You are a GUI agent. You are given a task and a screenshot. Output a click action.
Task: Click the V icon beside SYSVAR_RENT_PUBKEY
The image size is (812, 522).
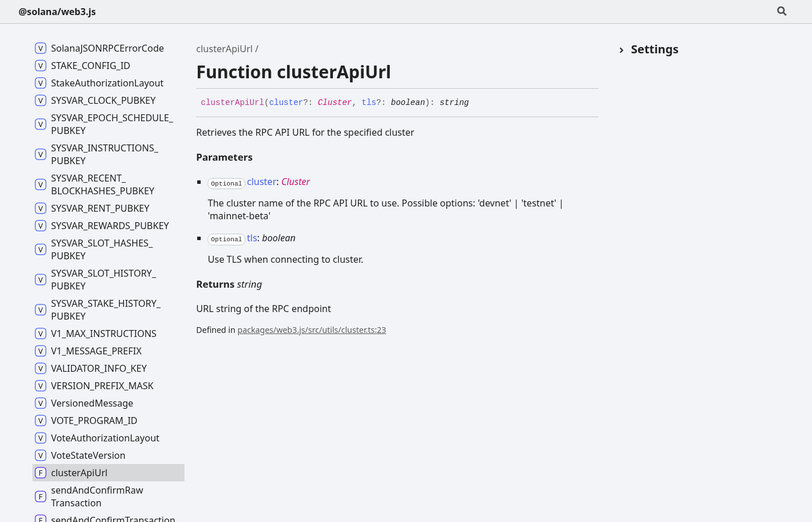tap(41, 208)
